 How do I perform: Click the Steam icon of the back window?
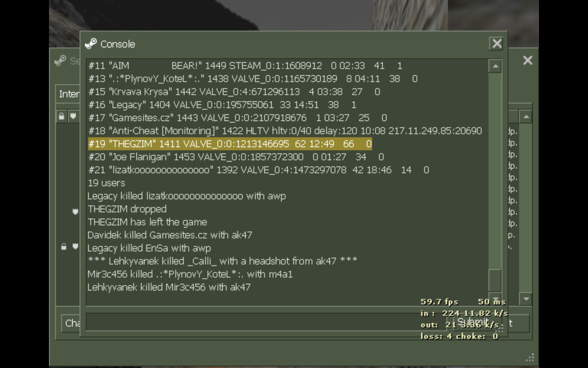pyautogui.click(x=60, y=61)
